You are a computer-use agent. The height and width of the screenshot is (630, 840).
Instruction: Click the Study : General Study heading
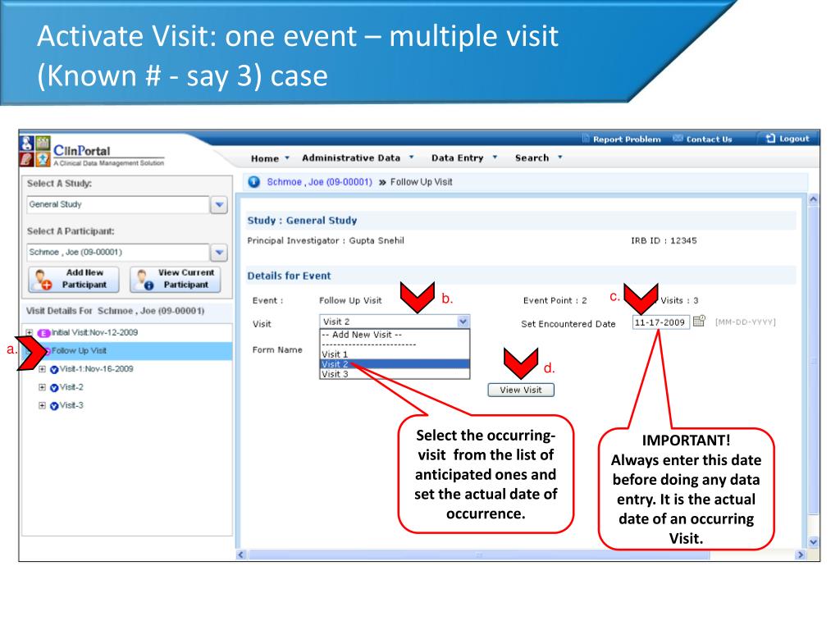click(x=302, y=221)
